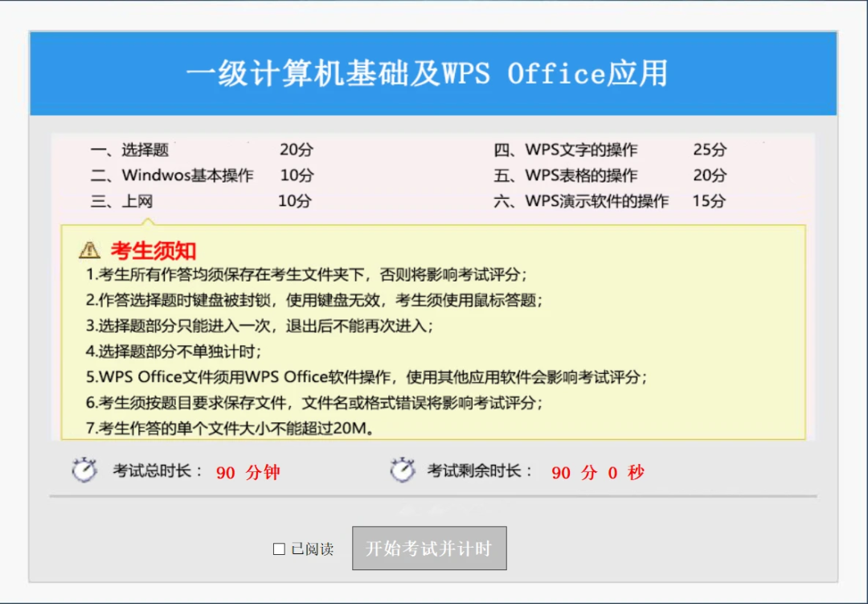Click the remaining time value 90 分 0 秒
The image size is (868, 604).
point(598,473)
